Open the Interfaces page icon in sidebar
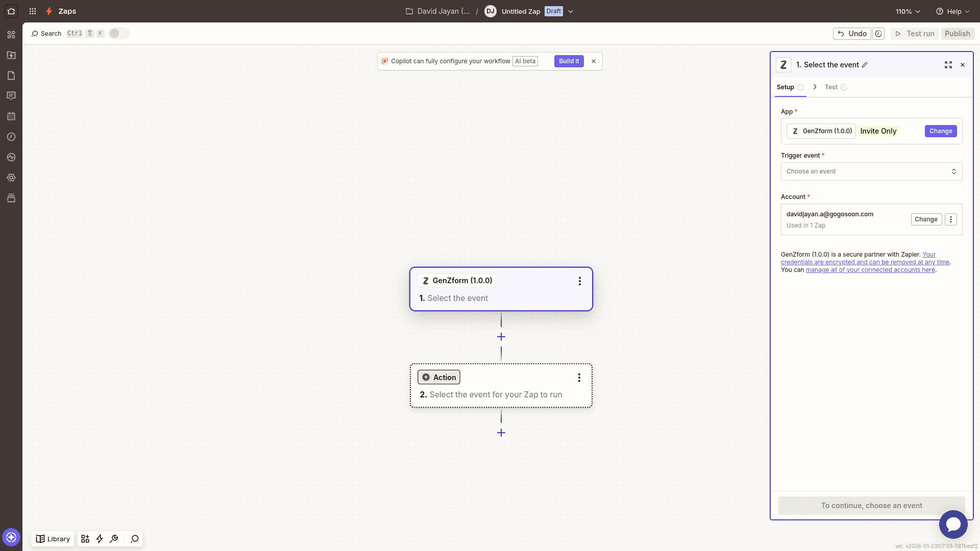Viewport: 980px width, 551px height. 11,76
